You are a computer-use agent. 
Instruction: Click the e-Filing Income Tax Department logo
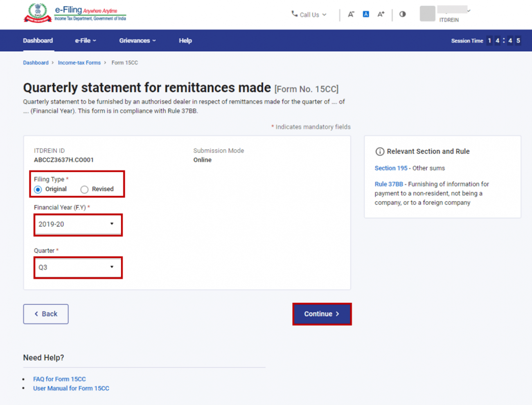pyautogui.click(x=75, y=12)
